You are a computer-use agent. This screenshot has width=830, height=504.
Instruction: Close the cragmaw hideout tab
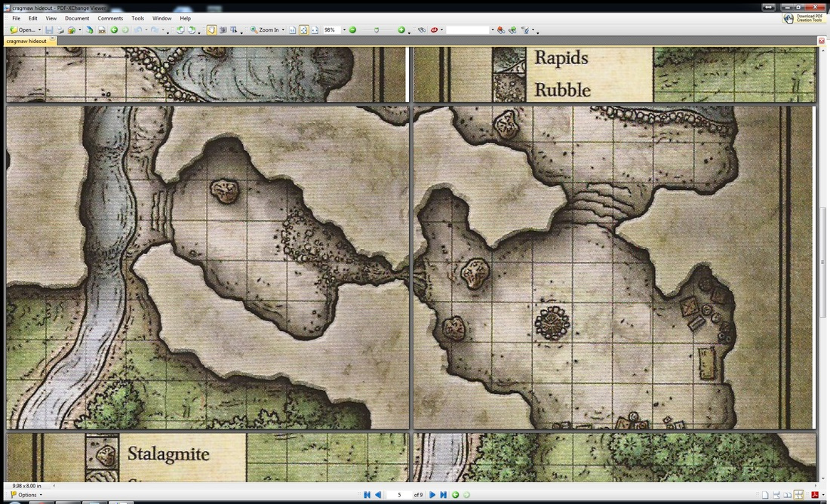pos(52,39)
